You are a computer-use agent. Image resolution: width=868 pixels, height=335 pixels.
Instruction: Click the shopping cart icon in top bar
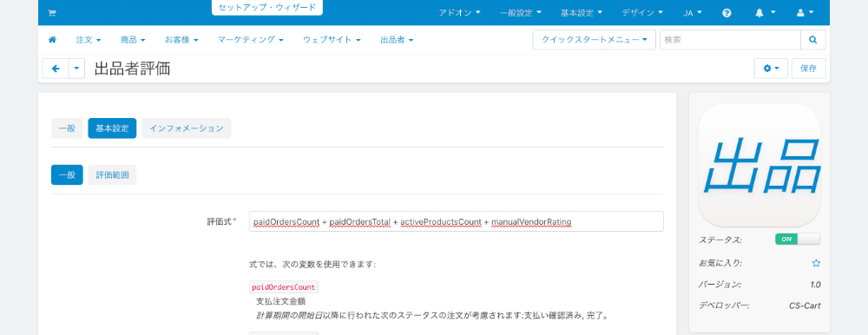[51, 13]
